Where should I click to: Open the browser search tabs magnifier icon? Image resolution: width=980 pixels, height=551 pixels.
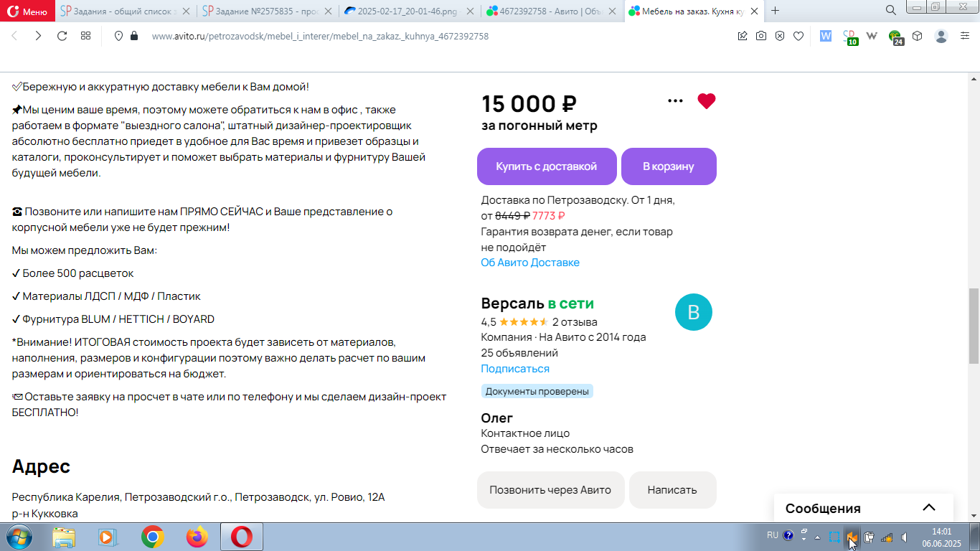(890, 10)
